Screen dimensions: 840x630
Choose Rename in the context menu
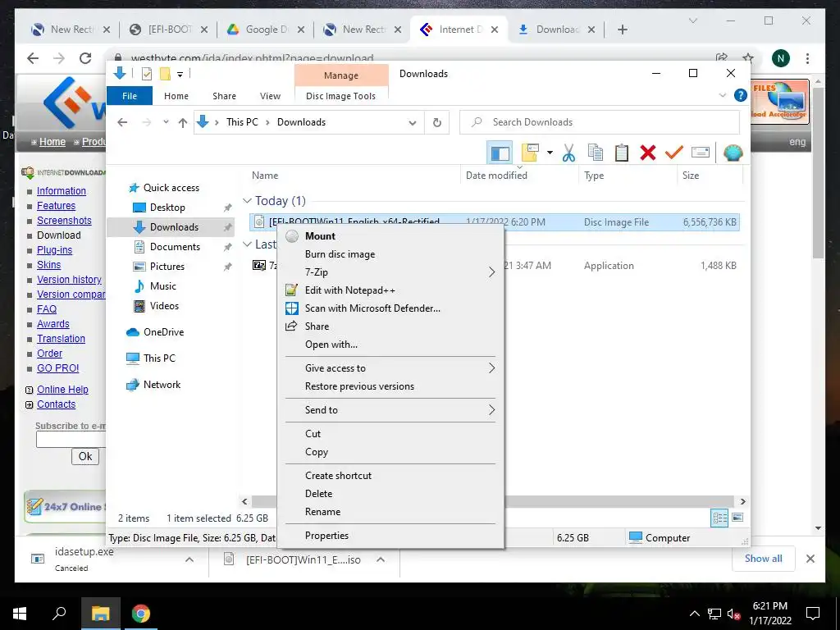point(390,512)
